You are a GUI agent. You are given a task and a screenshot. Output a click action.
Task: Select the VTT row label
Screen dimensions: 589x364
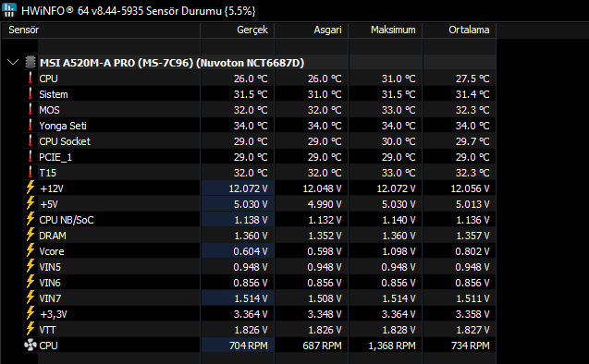(47, 330)
